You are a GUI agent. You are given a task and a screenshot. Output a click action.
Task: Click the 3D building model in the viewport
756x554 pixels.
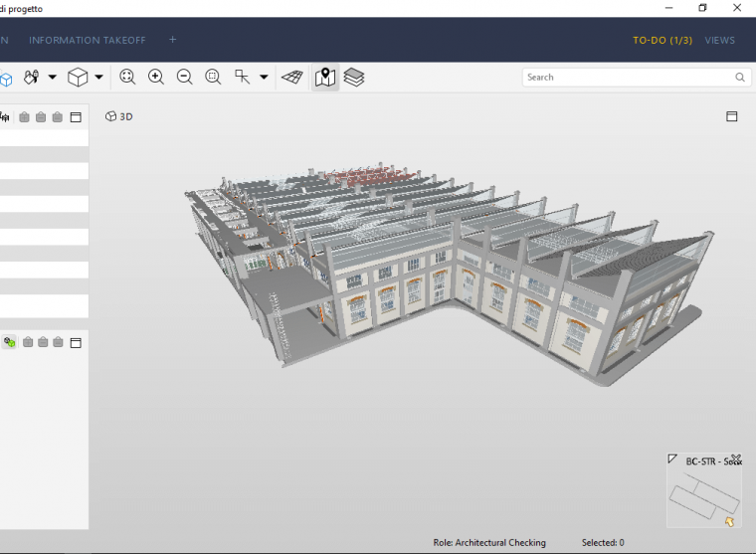click(x=449, y=273)
